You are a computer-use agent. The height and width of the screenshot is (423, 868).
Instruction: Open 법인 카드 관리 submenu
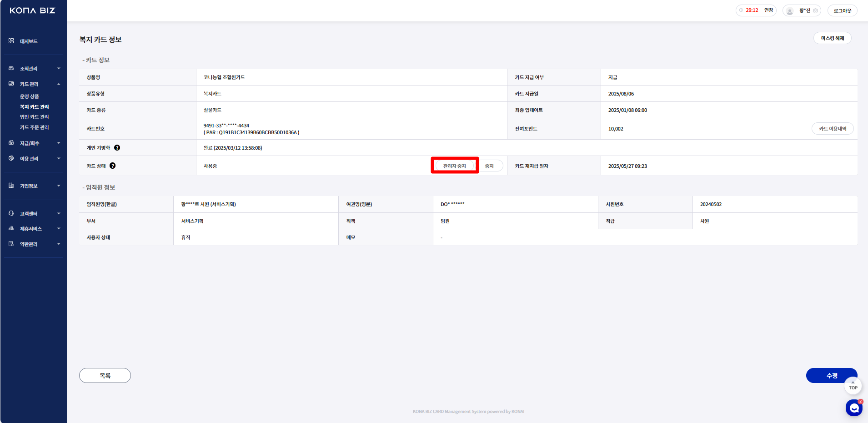tap(35, 117)
